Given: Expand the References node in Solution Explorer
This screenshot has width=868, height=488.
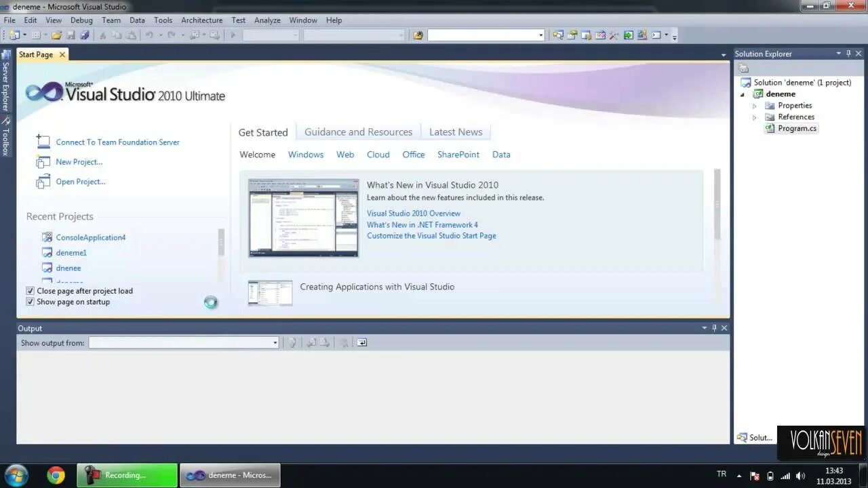Looking at the screenshot, I should point(754,117).
